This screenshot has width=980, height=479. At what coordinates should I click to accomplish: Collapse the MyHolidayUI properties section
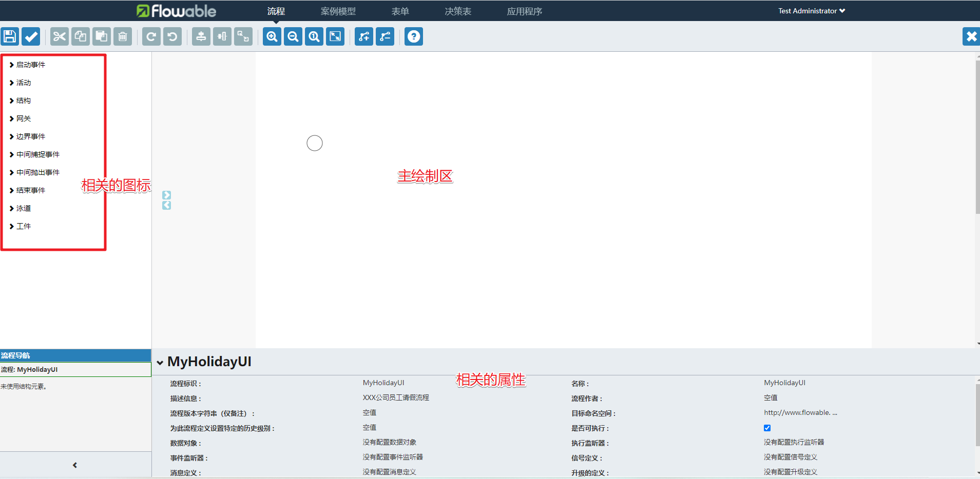160,362
